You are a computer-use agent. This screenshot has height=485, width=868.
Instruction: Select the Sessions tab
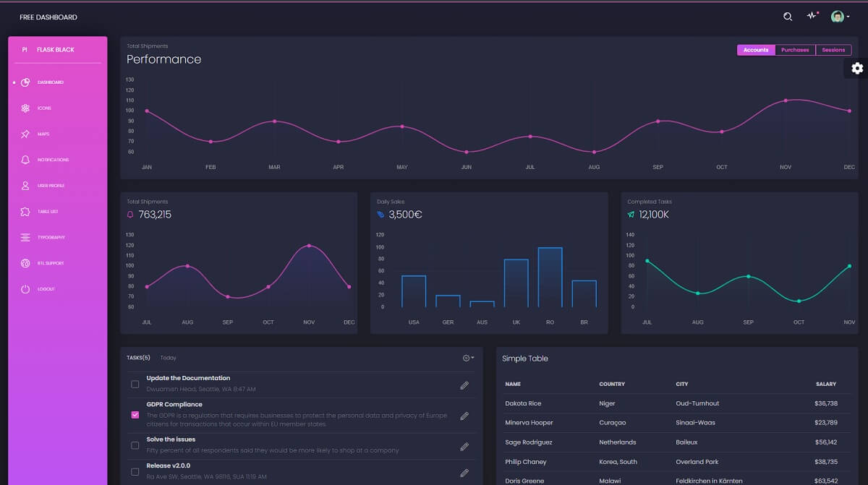(x=833, y=49)
